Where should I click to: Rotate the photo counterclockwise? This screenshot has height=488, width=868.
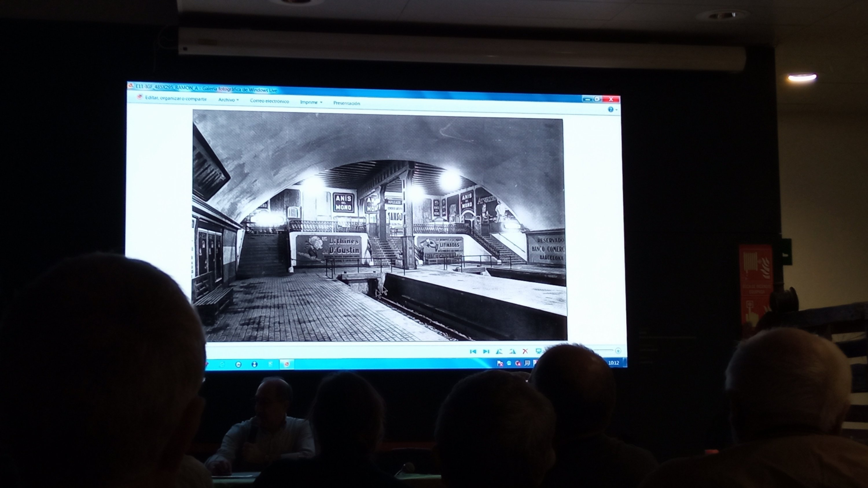[499, 351]
